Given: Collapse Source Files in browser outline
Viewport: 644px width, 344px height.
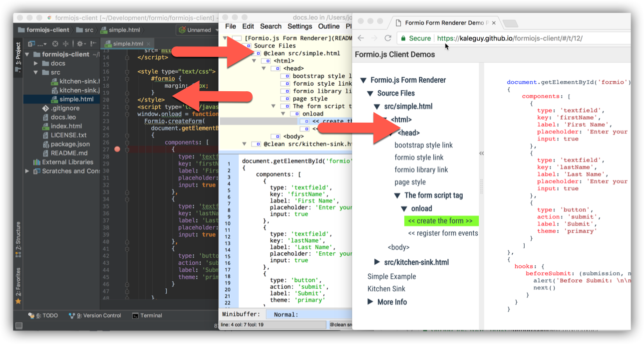Looking at the screenshot, I should click(370, 93).
